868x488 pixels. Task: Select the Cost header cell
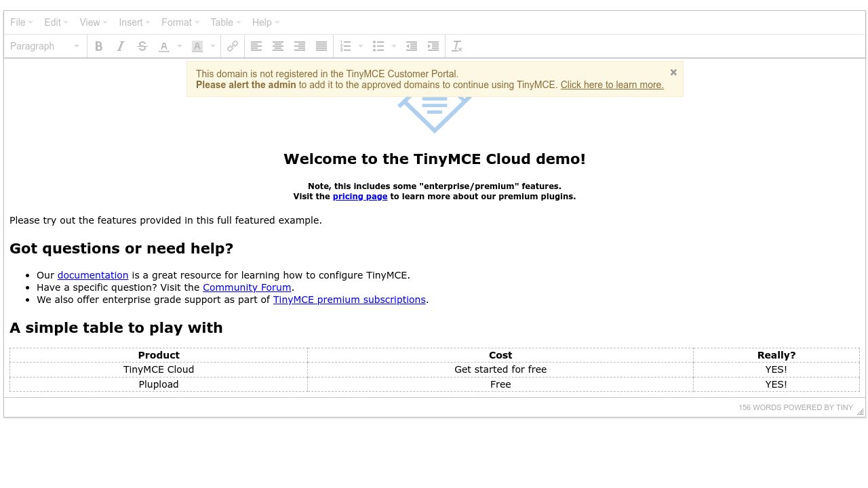click(500, 355)
